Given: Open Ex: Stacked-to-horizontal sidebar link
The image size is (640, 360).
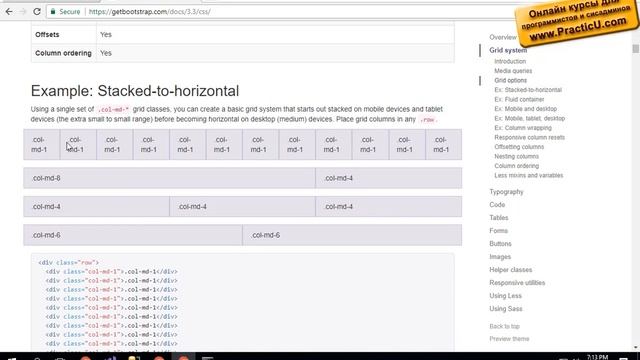Looking at the screenshot, I should pos(528,90).
